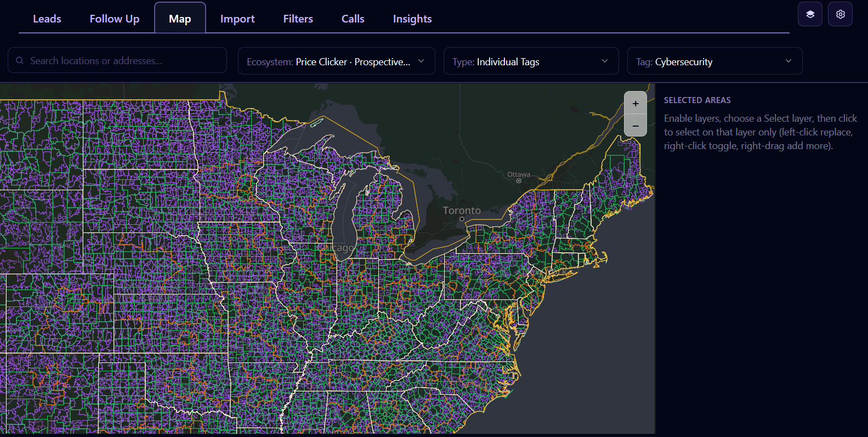Go to the Import tab

[x=237, y=19]
